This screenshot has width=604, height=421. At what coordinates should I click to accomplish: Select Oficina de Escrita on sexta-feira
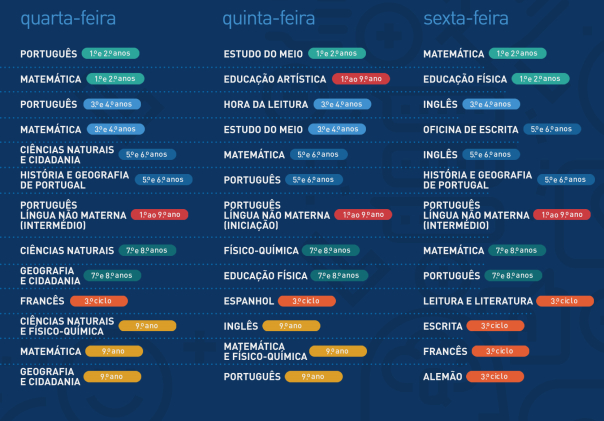coord(471,130)
